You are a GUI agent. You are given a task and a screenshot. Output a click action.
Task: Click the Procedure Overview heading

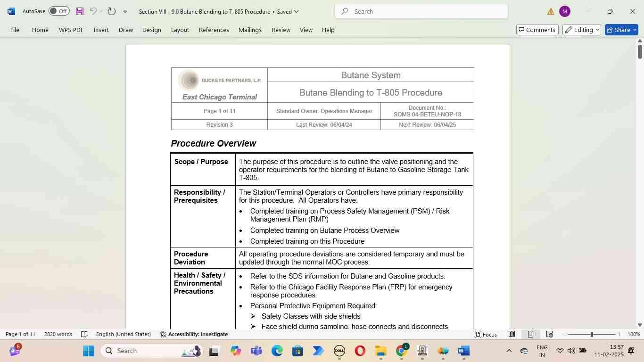(214, 143)
